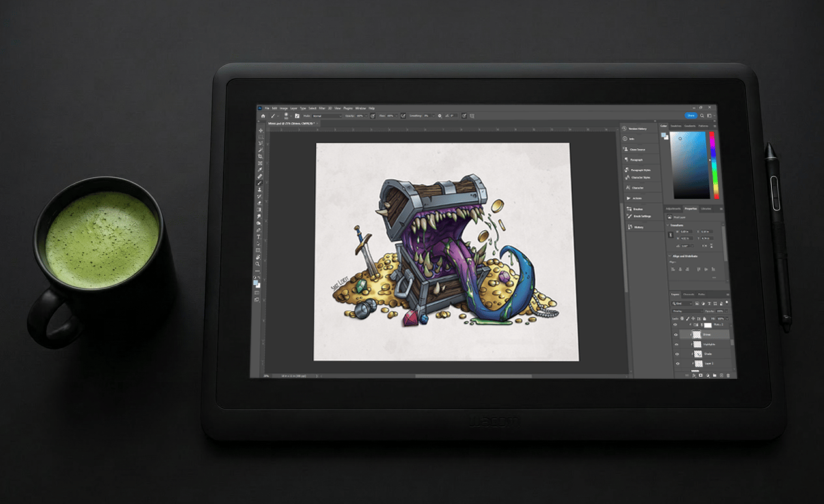The height and width of the screenshot is (504, 824).
Task: Add a layer style fx icon
Action: (x=694, y=375)
